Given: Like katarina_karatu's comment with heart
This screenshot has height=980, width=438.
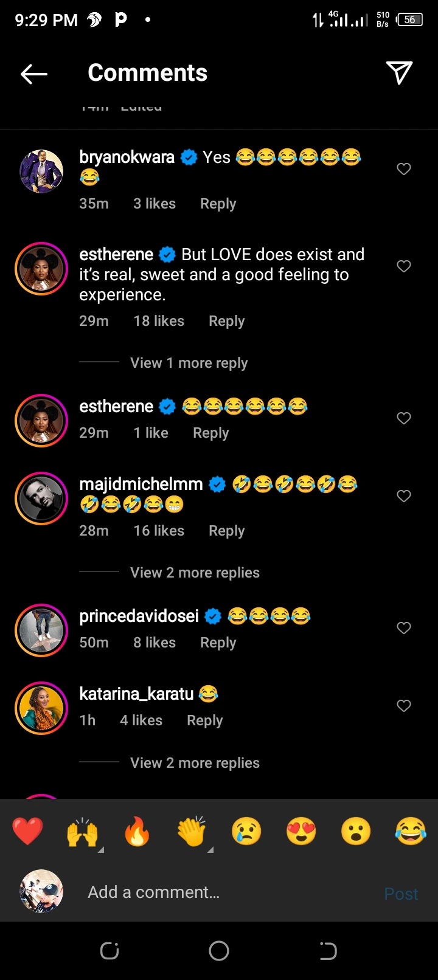Looking at the screenshot, I should [x=404, y=706].
